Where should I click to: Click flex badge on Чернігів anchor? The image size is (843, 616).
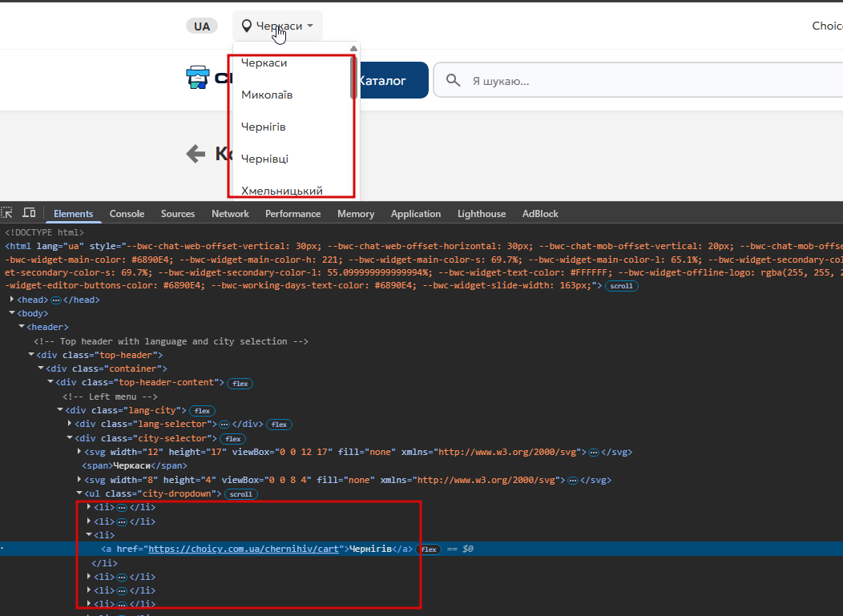[x=429, y=550]
